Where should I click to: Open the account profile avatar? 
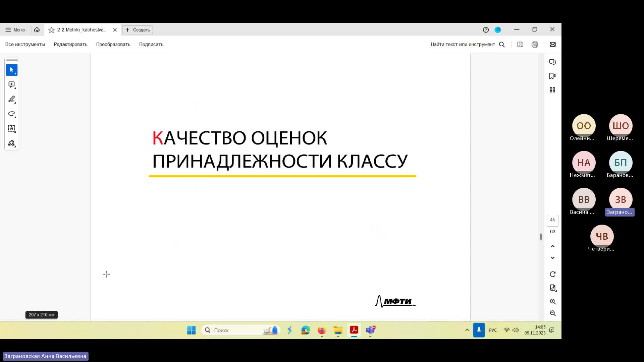498,30
